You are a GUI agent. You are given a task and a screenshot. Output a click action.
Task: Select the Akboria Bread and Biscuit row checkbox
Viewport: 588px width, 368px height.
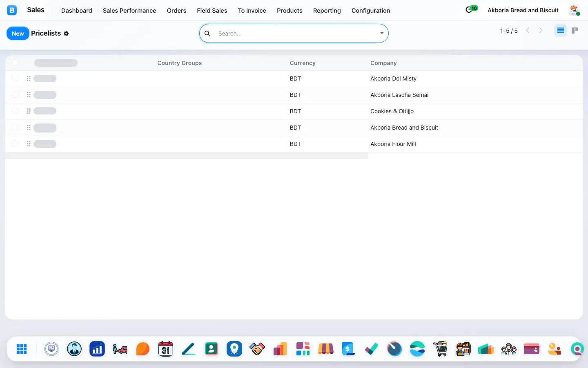tap(15, 127)
